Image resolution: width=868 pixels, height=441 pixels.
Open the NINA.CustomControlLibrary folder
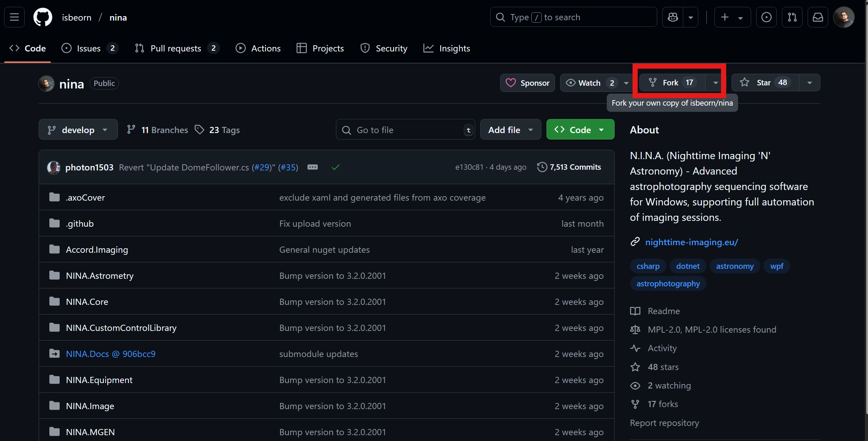121,328
